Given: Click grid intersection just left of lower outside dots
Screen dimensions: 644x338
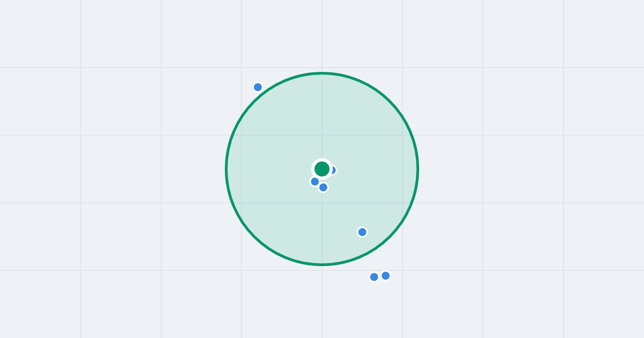Looking at the screenshot, I should (322, 270).
